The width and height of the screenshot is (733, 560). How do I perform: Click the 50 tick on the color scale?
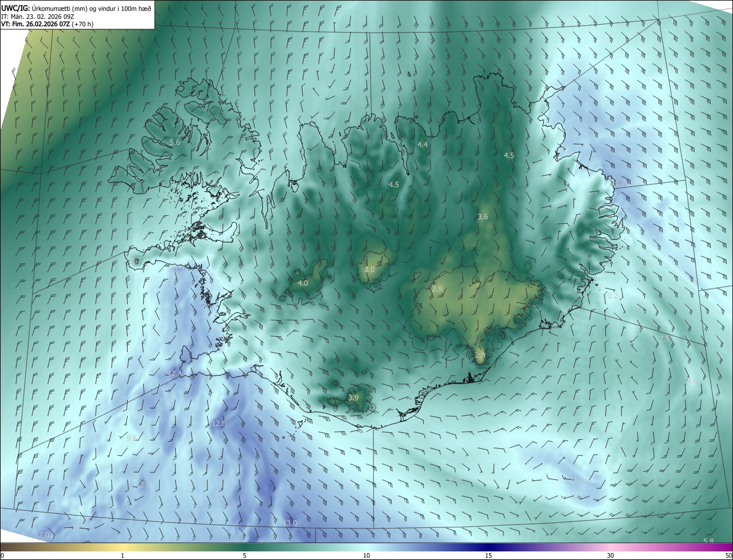[x=728, y=555]
